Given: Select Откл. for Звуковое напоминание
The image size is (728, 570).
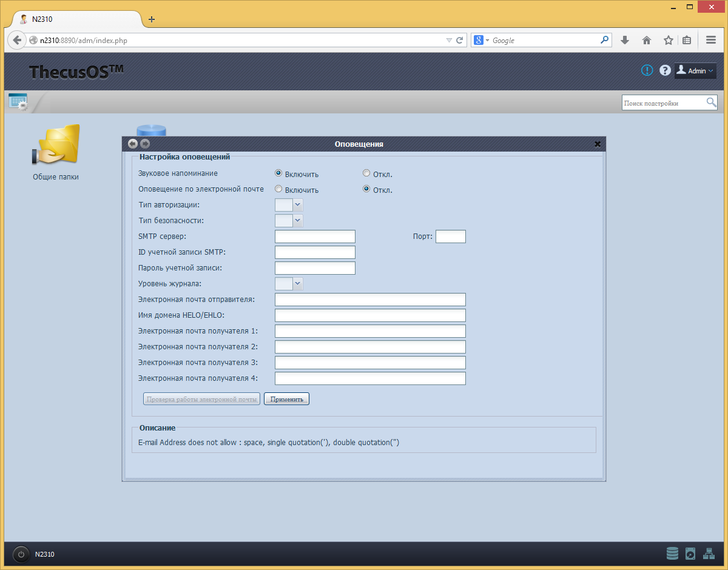Looking at the screenshot, I should point(366,173).
